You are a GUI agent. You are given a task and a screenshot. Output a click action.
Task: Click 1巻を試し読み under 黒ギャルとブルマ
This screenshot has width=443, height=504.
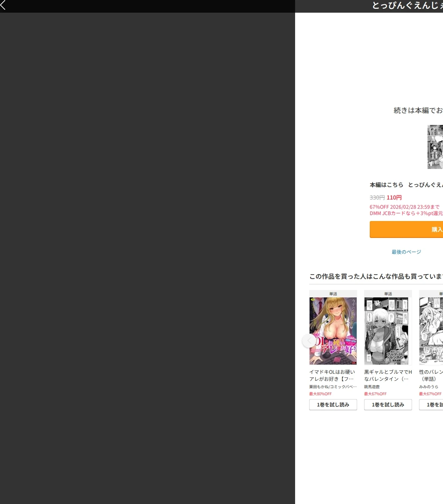tap(388, 405)
